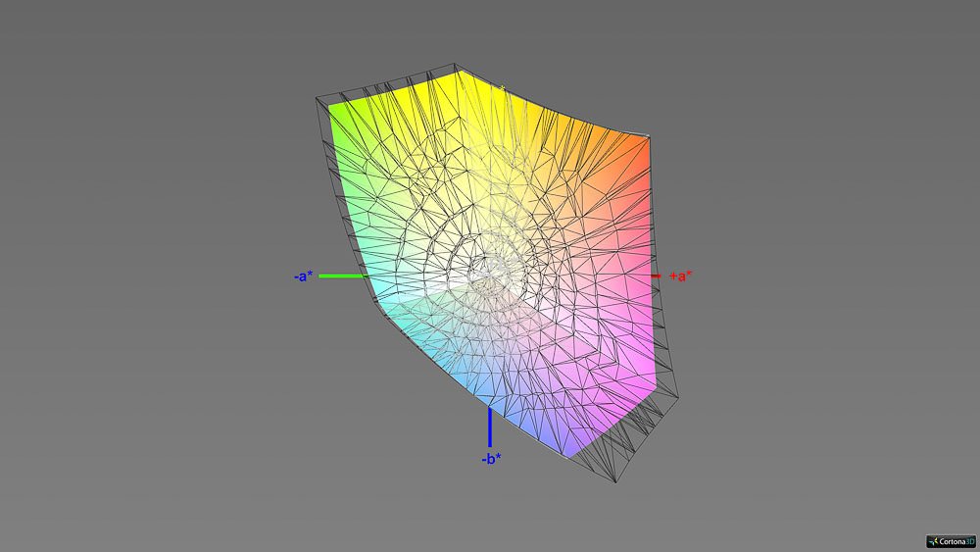Click the Cortona3D logo badge
Viewport: 980px width, 552px height.
click(952, 541)
